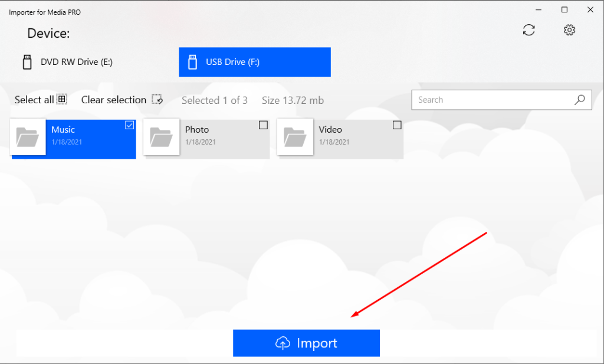
Task: Open the settings gear icon
Action: (569, 30)
